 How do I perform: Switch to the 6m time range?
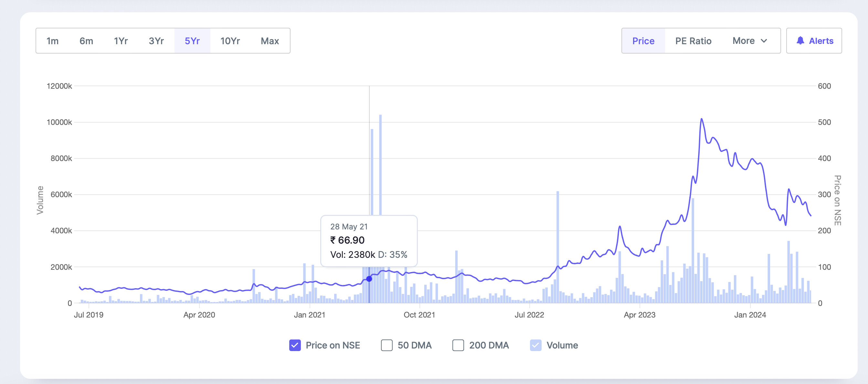point(86,41)
